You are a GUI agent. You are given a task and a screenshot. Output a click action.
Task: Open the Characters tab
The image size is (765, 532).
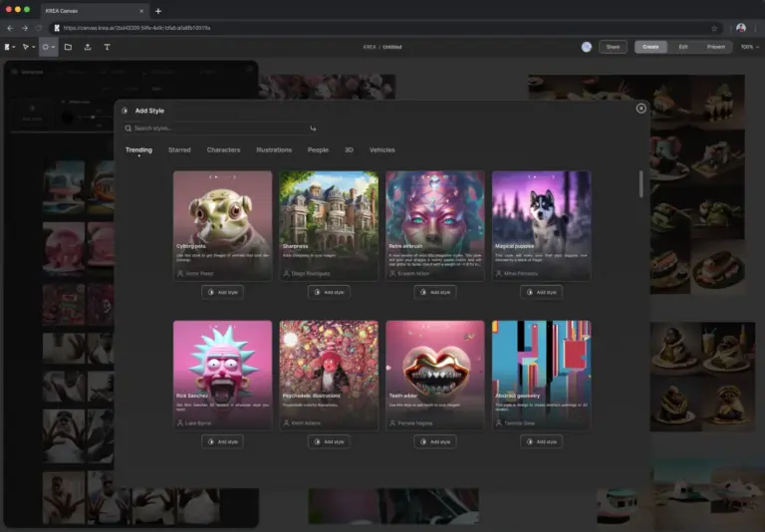223,150
